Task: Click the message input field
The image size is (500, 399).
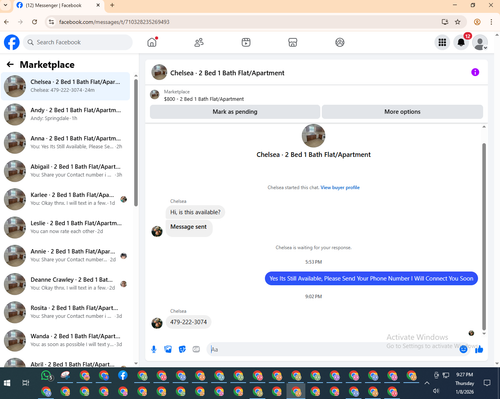Action: 333,349
